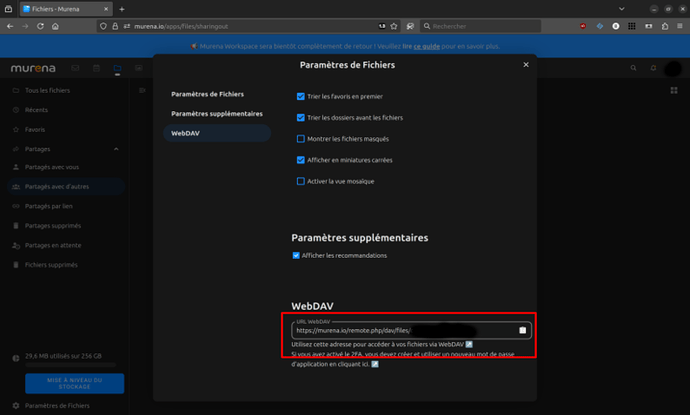The height and width of the screenshot is (415, 690).
Task: Show site security lock information
Action: point(115,26)
